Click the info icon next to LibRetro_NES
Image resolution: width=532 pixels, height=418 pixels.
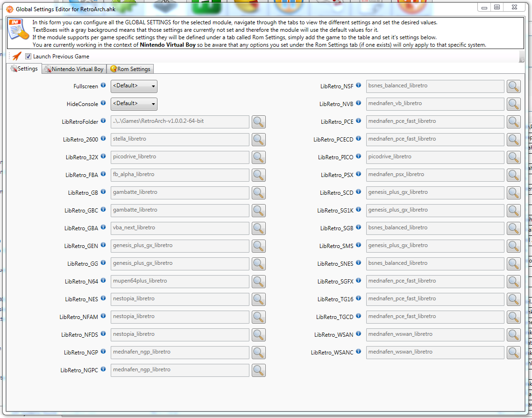tap(103, 298)
